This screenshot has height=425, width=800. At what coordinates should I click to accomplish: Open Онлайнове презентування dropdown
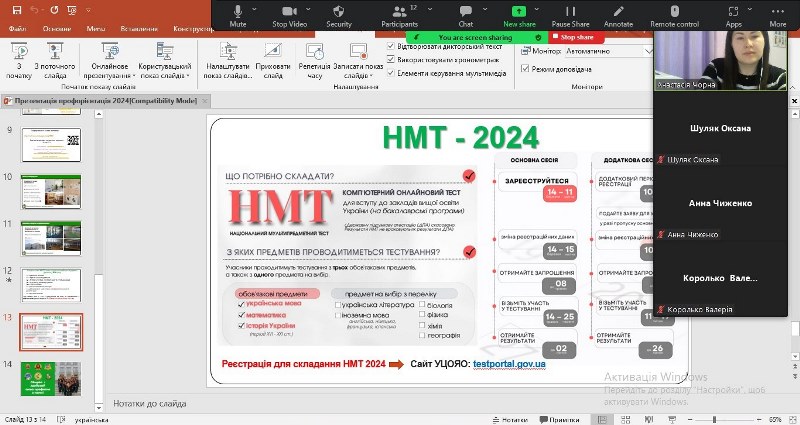coord(109,60)
